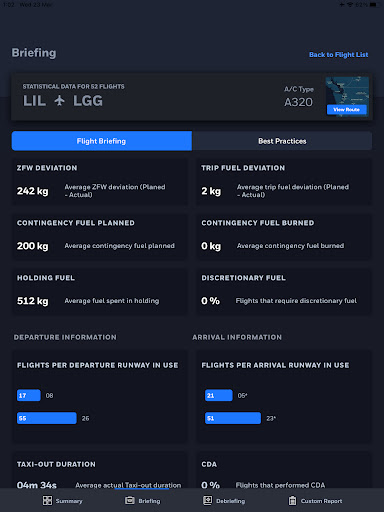The width and height of the screenshot is (384, 512).
Task: Tap the Briefing icon in bottom bar
Action: pyautogui.click(x=130, y=500)
